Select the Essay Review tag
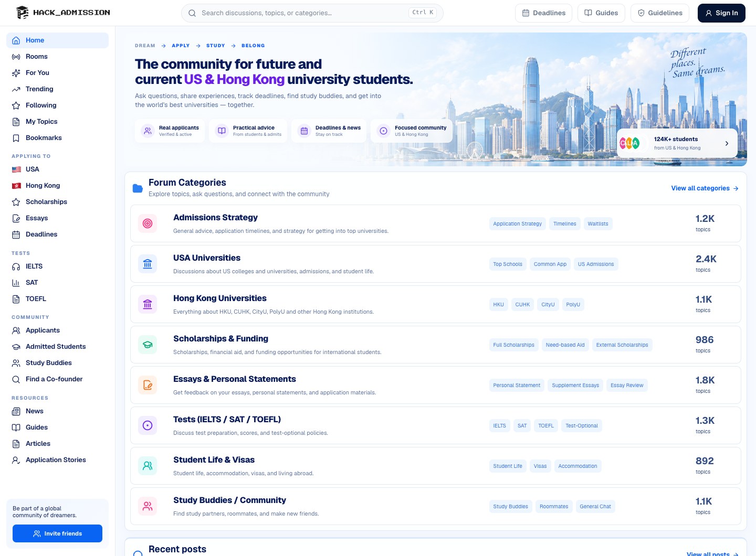 [x=627, y=386]
